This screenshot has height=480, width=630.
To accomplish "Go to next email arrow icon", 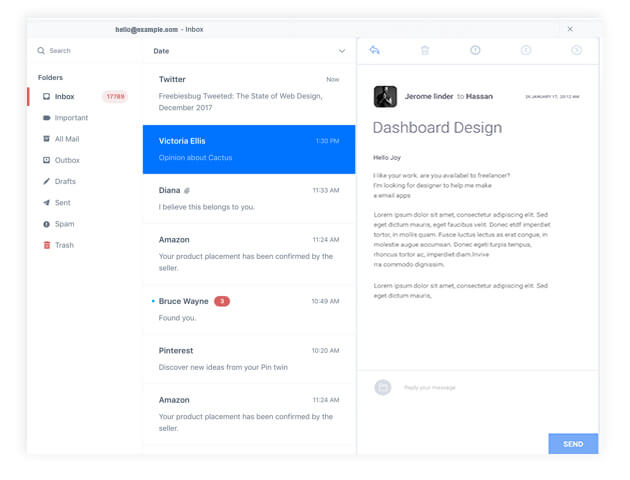I will pos(577,50).
